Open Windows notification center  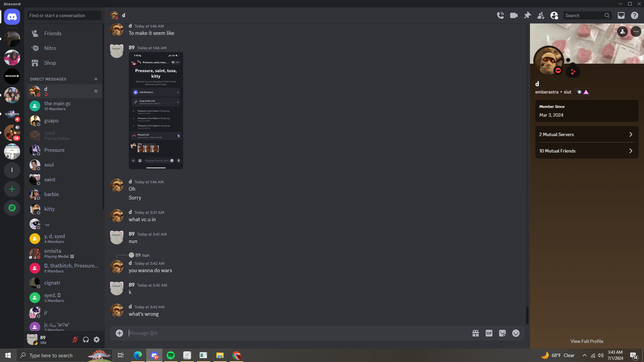click(x=634, y=355)
